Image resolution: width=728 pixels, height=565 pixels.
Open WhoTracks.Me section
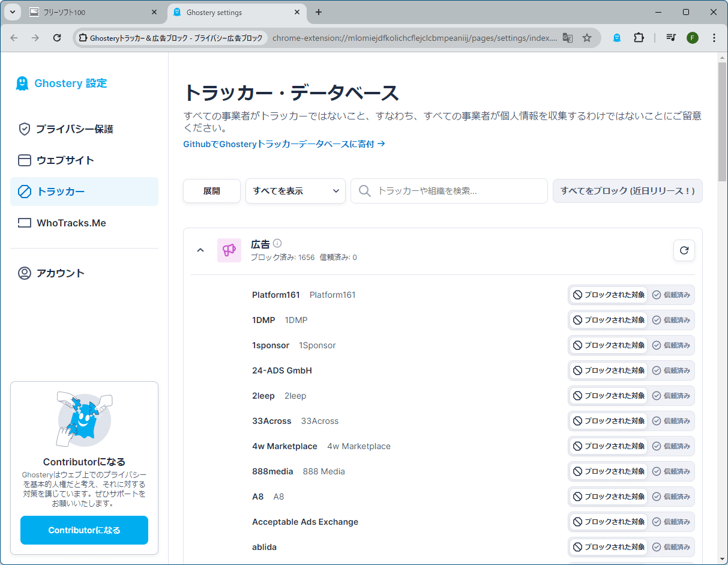pos(84,223)
